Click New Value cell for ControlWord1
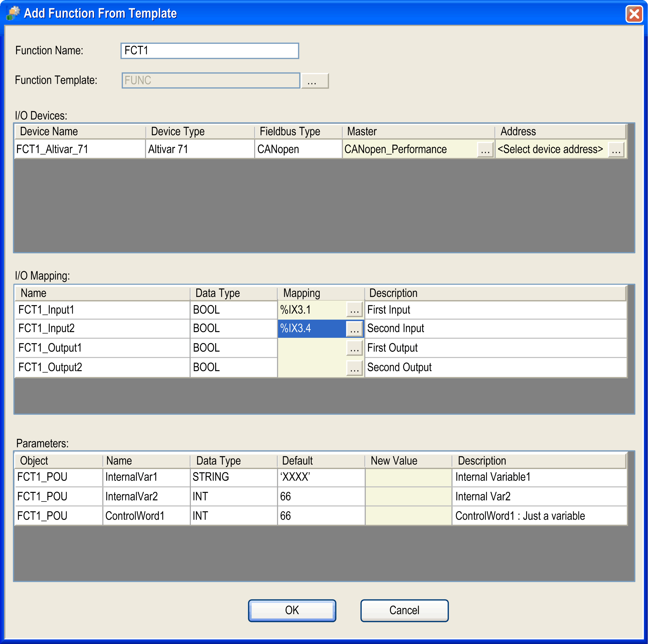The width and height of the screenshot is (648, 644). (x=408, y=516)
